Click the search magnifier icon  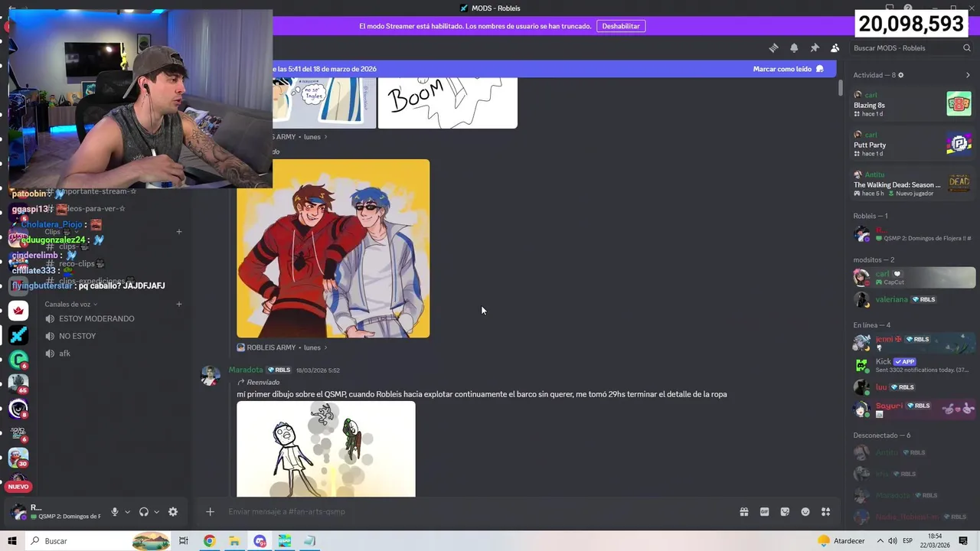[967, 47]
